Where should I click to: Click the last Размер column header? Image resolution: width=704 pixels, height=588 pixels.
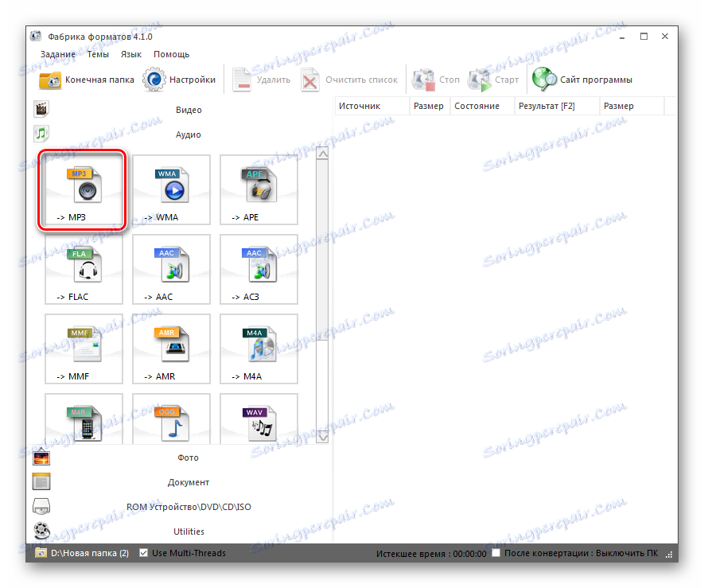pos(632,106)
